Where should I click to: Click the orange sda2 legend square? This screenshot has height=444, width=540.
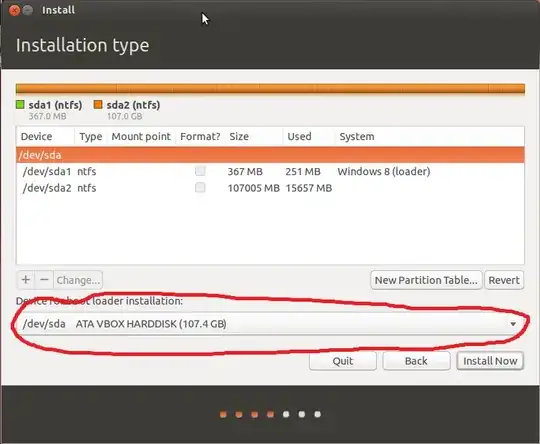(x=98, y=104)
